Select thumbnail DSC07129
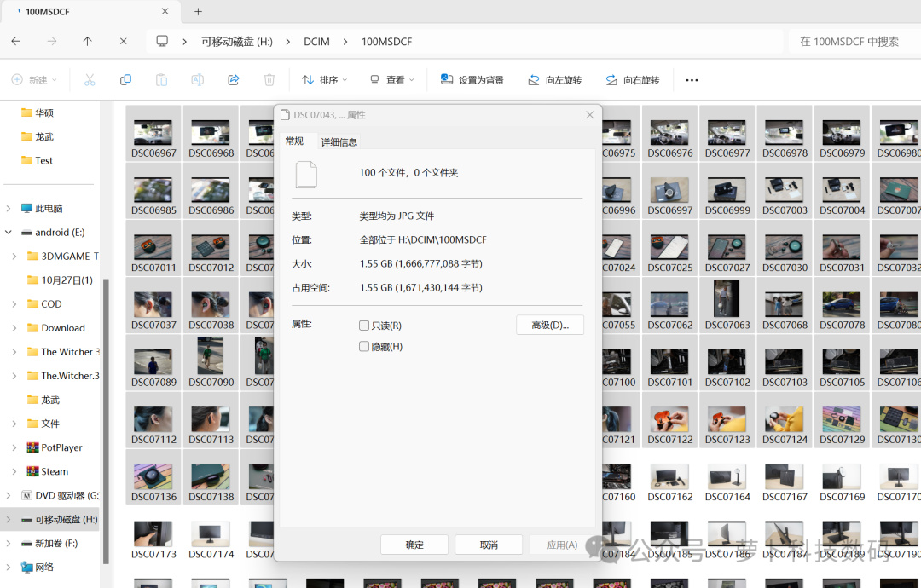 tap(842, 419)
